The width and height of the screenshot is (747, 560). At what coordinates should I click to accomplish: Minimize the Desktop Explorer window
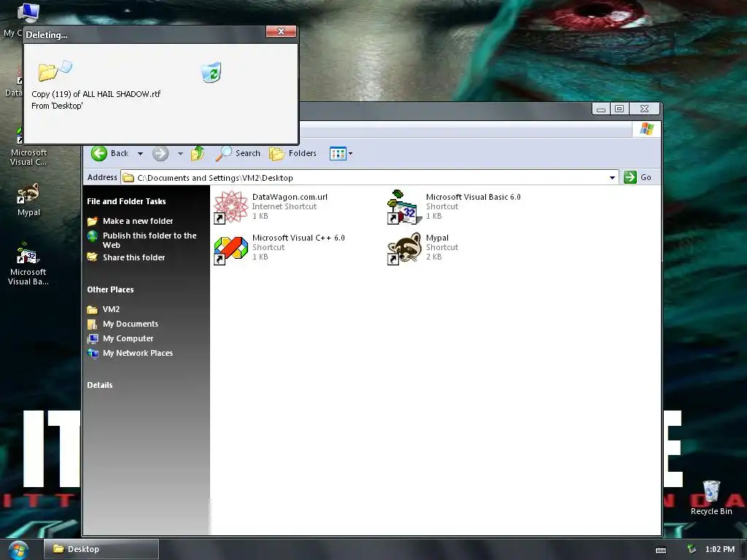coord(601,109)
